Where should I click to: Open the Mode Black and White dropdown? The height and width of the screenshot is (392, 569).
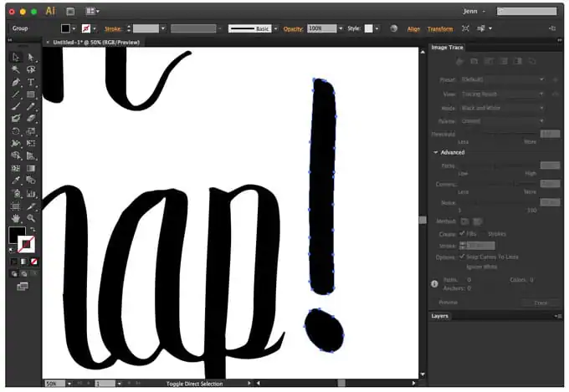[x=503, y=108]
